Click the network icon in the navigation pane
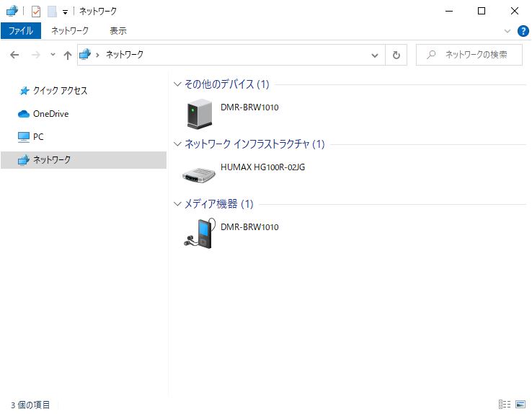Image resolution: width=532 pixels, height=414 pixels. pyautogui.click(x=24, y=160)
